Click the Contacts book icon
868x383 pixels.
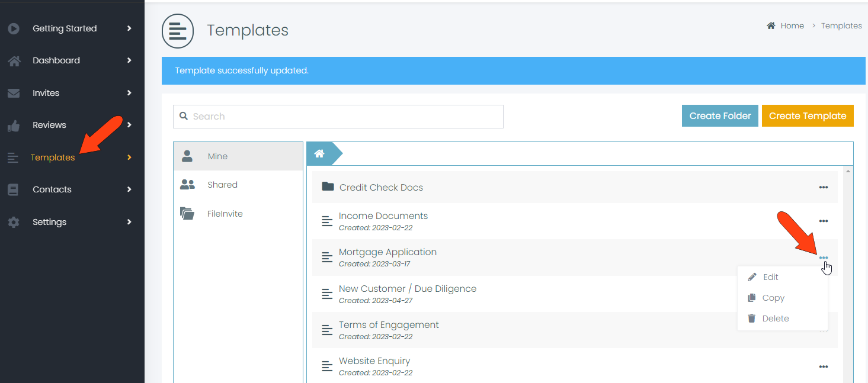click(x=14, y=189)
